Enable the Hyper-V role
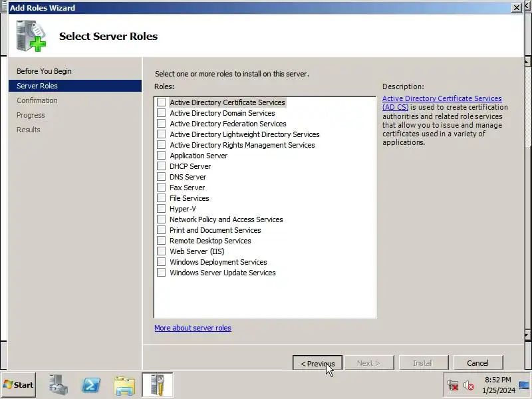This screenshot has height=399, width=532. point(161,209)
